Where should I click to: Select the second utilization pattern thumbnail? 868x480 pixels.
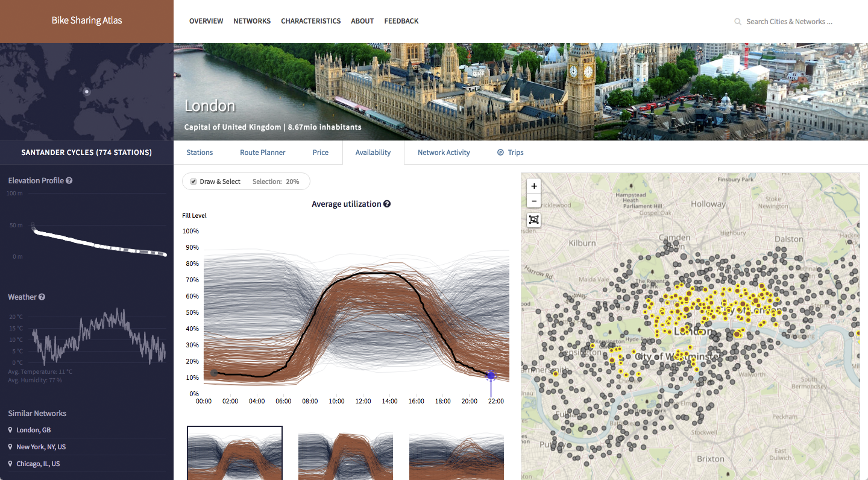click(345, 453)
